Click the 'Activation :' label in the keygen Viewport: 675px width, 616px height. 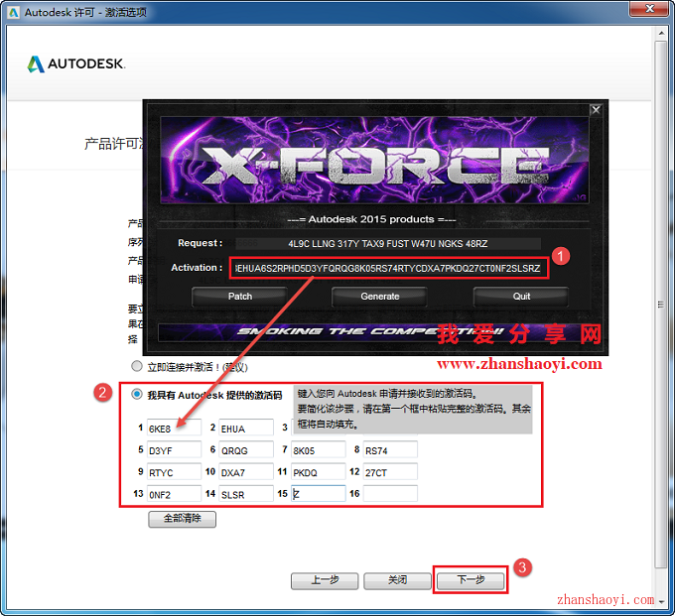197,268
